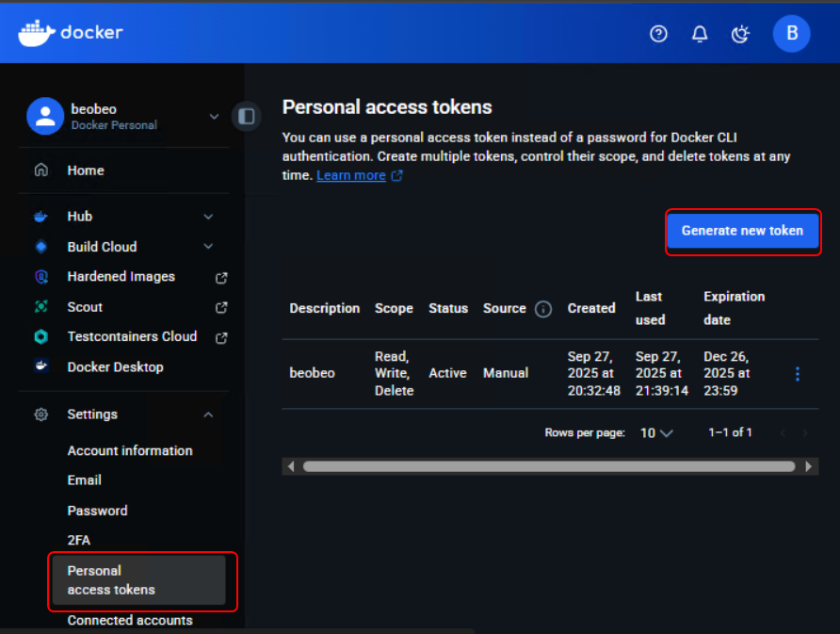
Task: Expand the beobeo account switcher chevron
Action: (214, 117)
